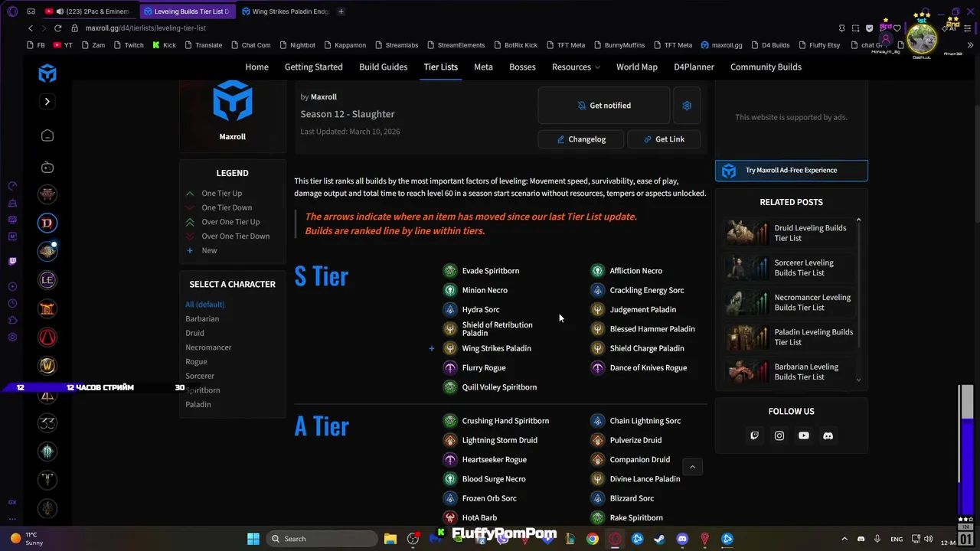The image size is (980, 551).
Task: Click the HotA Barb class icon
Action: 450,518
